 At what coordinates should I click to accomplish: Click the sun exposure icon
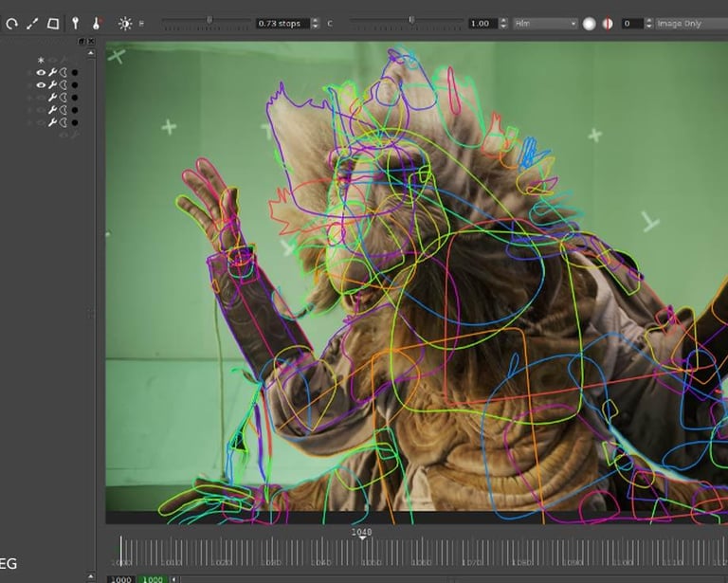coord(124,24)
